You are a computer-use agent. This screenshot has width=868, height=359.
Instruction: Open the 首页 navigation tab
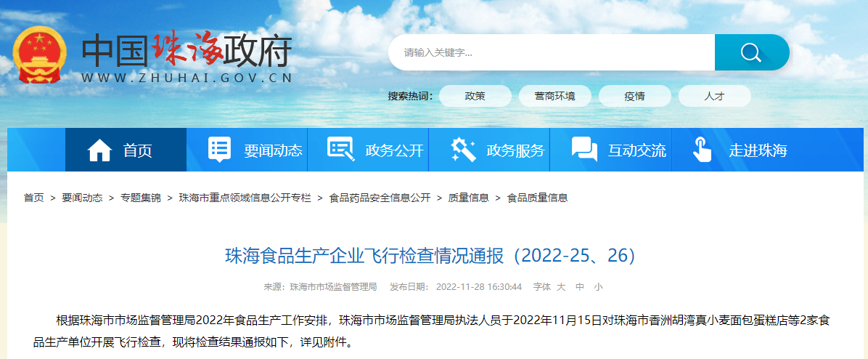pos(126,150)
